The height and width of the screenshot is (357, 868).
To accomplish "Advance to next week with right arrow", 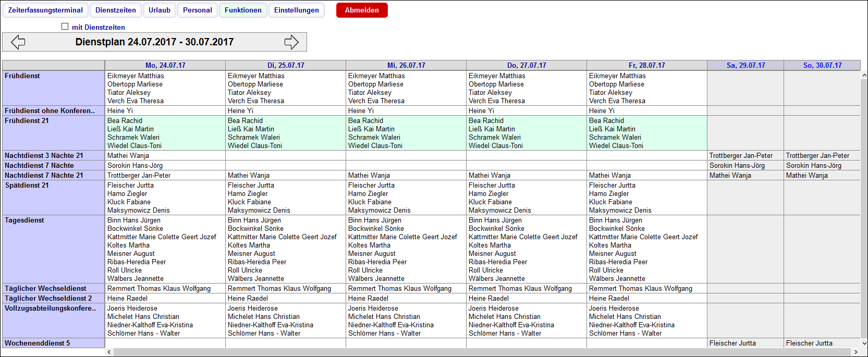I will click(x=291, y=42).
